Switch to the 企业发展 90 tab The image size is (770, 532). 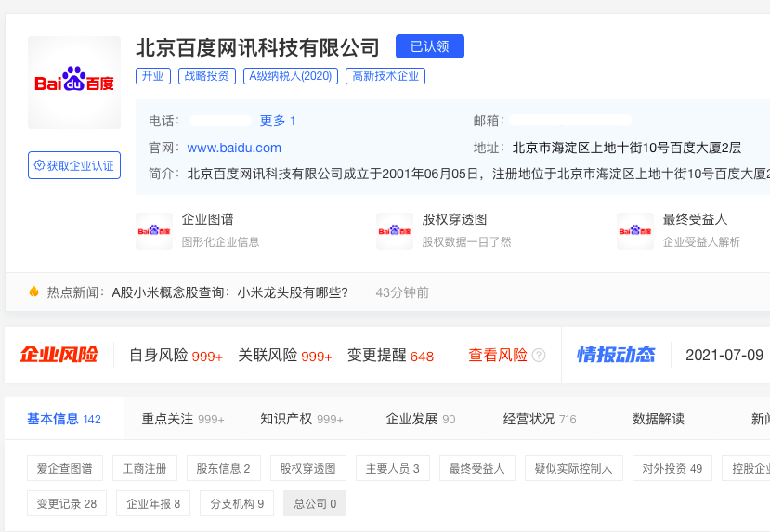(x=421, y=419)
